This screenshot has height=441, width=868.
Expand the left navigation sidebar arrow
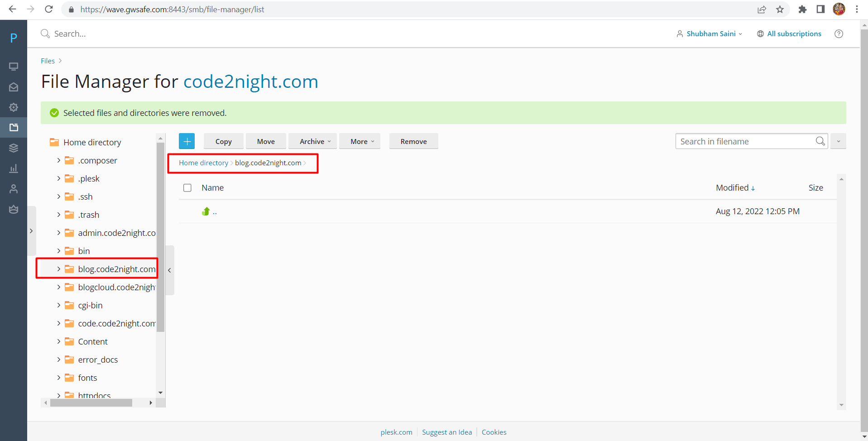pos(31,231)
